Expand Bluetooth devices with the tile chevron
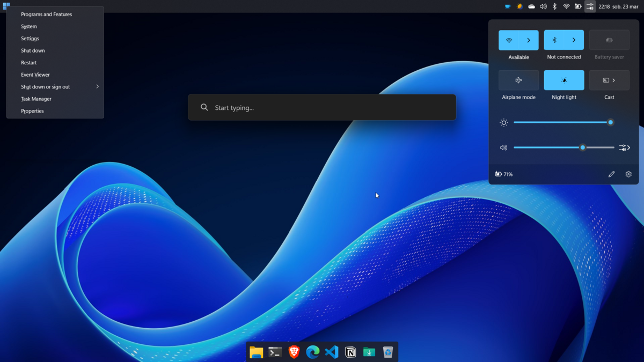This screenshot has height=362, width=644. point(574,40)
